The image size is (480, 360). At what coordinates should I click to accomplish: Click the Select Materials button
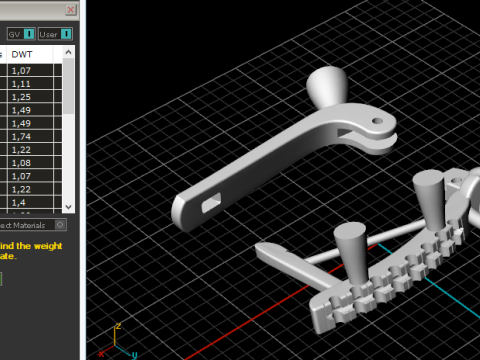(33, 225)
